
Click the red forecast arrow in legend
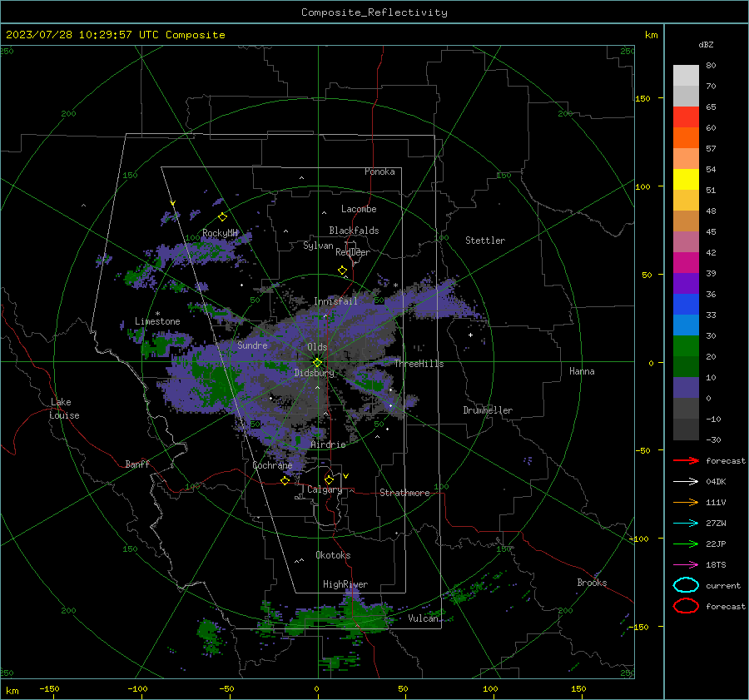click(x=686, y=460)
